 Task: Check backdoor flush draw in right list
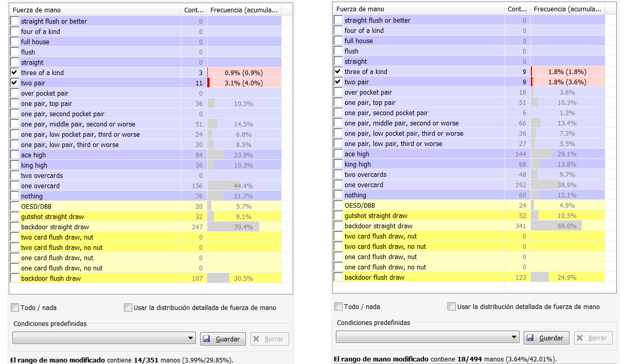(x=338, y=277)
